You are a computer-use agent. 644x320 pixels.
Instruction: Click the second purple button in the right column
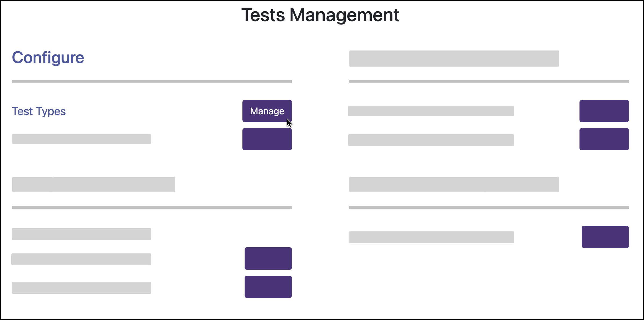click(x=604, y=139)
